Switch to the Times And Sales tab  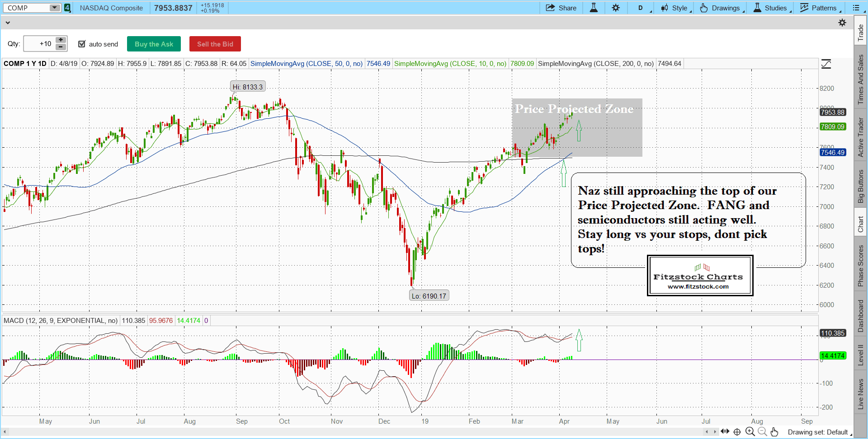[x=861, y=79]
